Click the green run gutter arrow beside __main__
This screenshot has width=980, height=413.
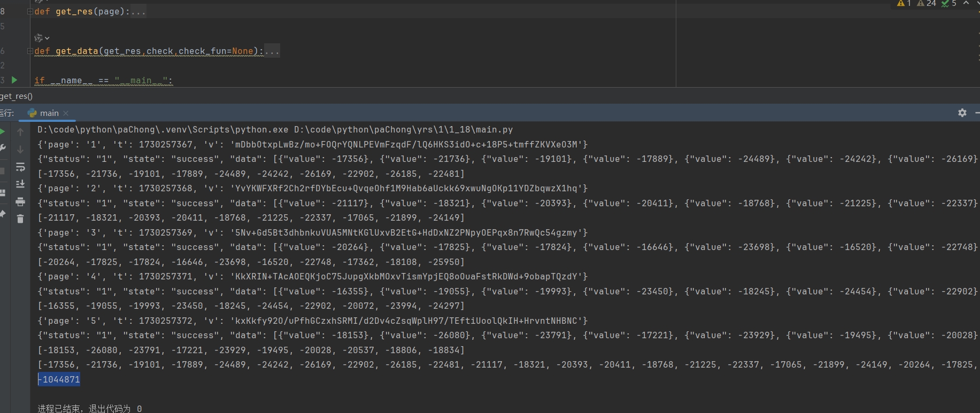tap(14, 80)
